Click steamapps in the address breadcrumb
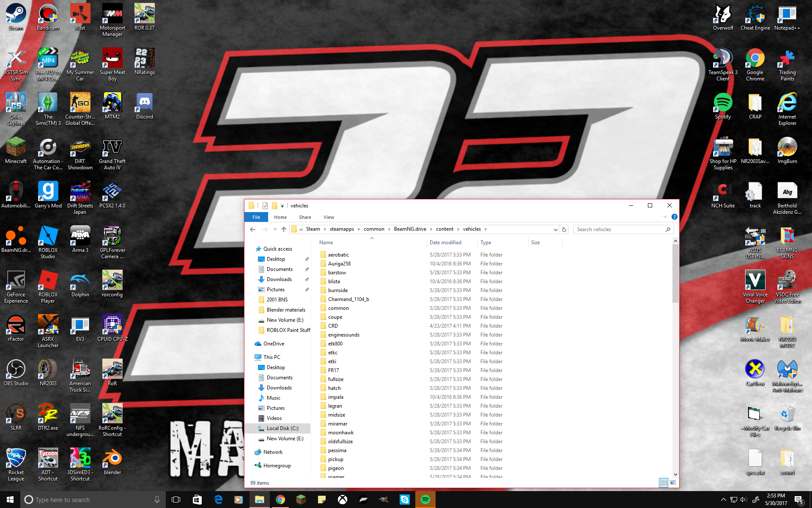 pos(342,229)
